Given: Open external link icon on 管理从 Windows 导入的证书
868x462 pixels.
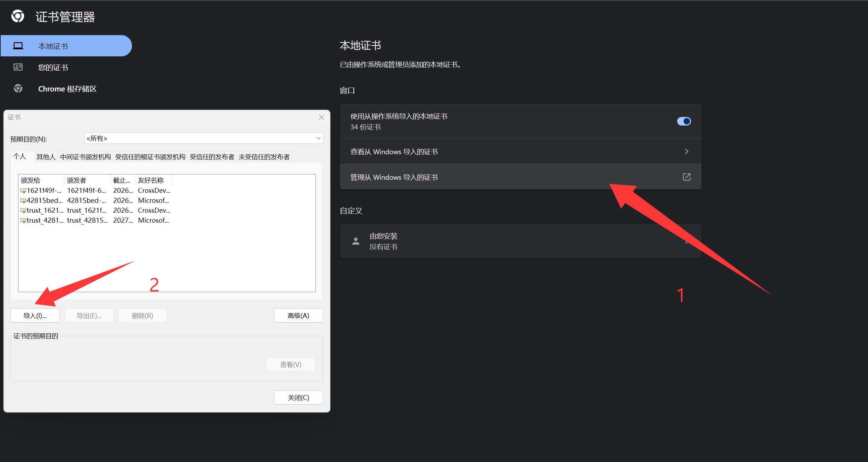Looking at the screenshot, I should coord(687,177).
